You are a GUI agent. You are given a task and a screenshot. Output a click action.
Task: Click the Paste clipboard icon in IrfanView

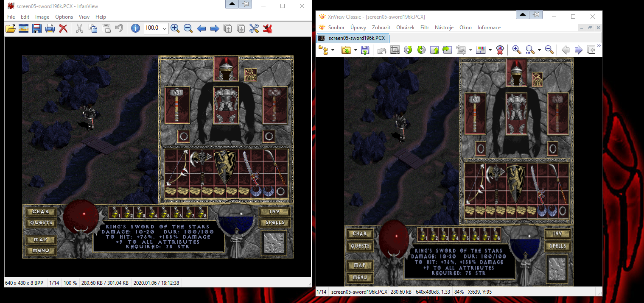point(106,28)
